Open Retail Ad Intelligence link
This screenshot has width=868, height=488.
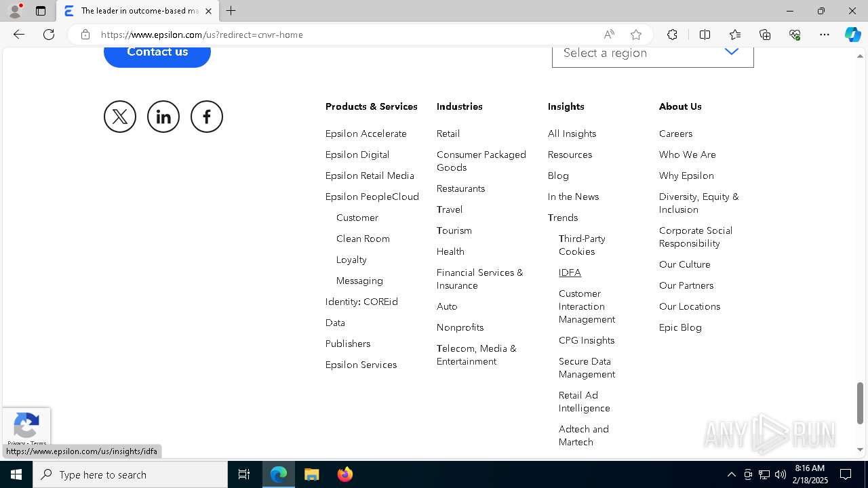585,401
